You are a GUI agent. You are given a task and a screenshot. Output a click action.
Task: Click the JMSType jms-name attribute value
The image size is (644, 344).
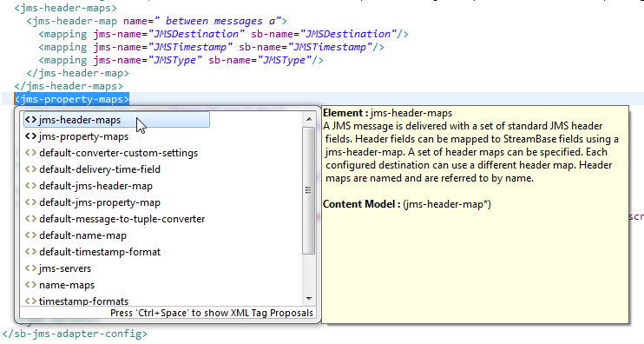[x=175, y=61]
